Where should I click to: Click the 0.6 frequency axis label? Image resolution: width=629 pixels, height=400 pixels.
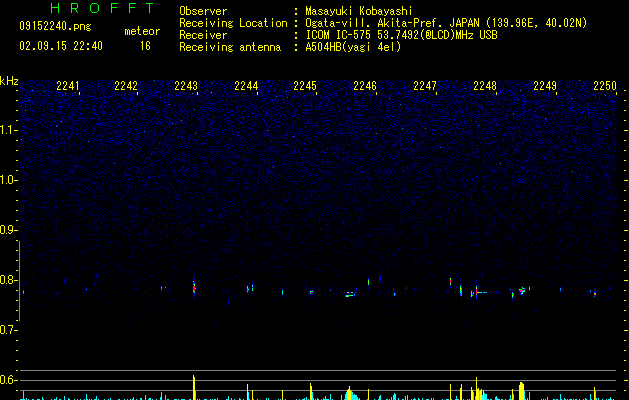[8, 380]
